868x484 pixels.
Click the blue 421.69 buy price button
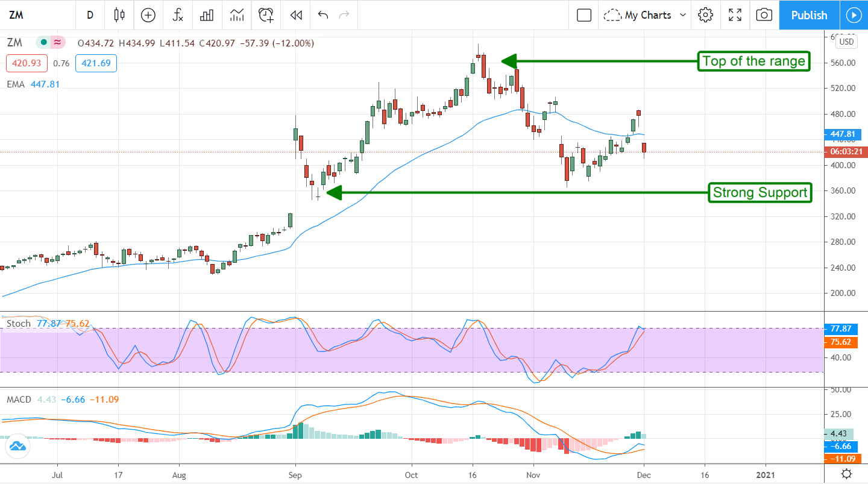[x=96, y=63]
